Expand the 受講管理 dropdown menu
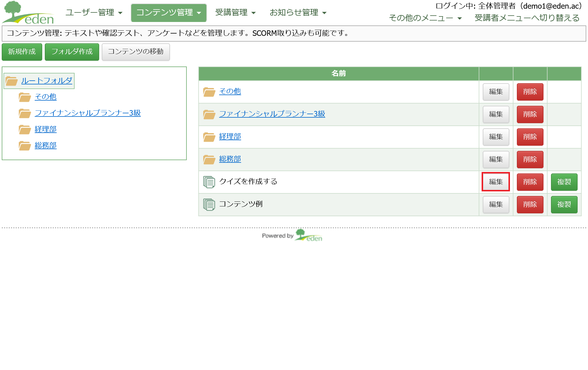Image resolution: width=588 pixels, height=370 pixels. 235,12
